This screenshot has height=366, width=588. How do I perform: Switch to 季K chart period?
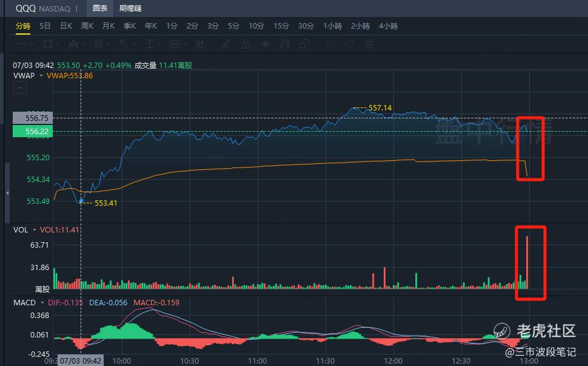tap(129, 26)
